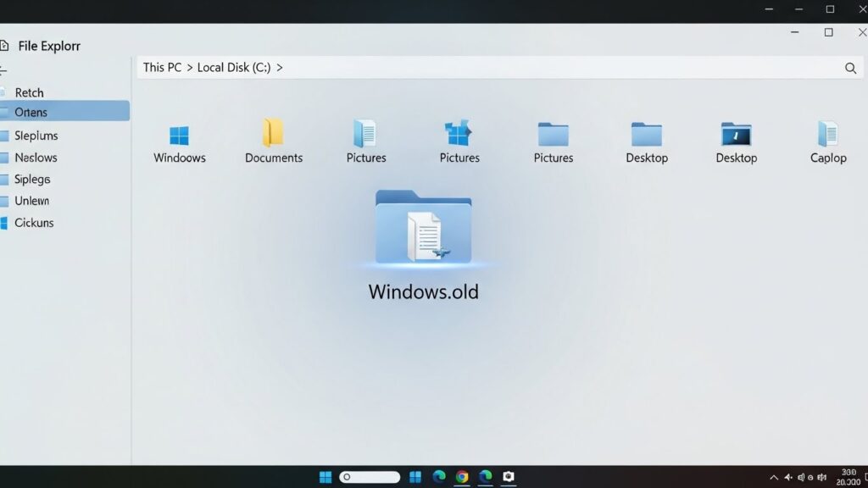Click the search magnifier in address bar
Viewport: 868px width, 488px height.
tap(850, 68)
